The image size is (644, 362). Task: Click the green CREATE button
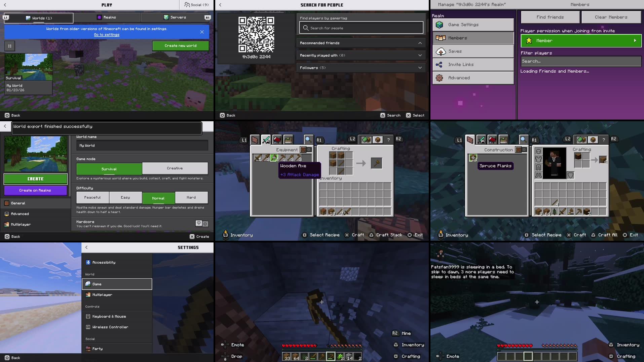36,179
